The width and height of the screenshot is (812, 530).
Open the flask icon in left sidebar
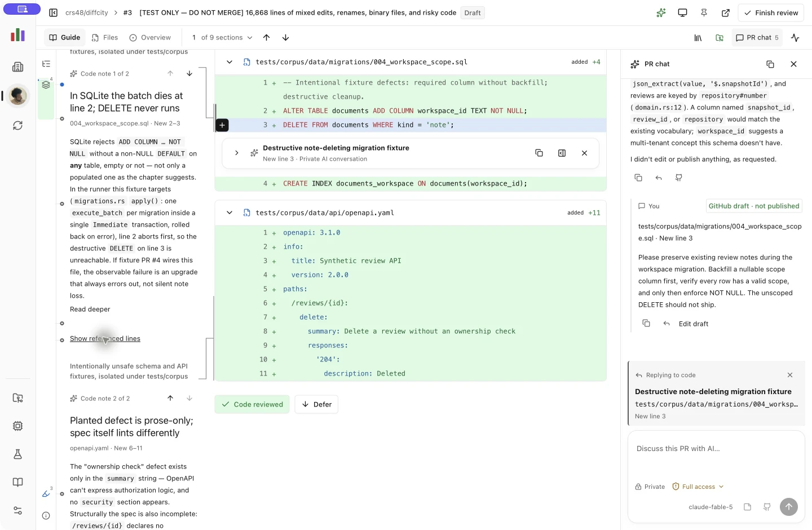18,454
